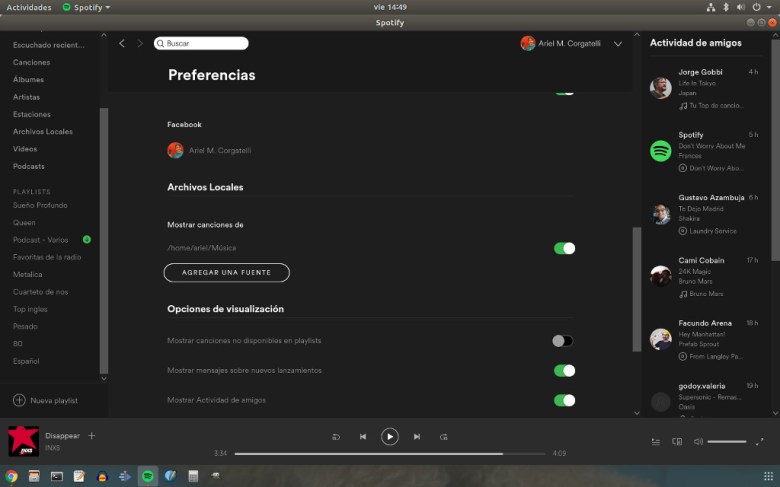This screenshot has width=780, height=487.
Task: Enter full screen mode icon
Action: coord(759,441)
